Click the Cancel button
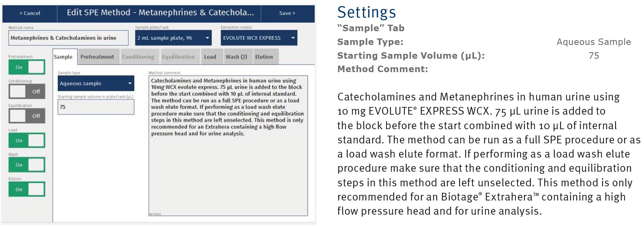 (x=30, y=13)
